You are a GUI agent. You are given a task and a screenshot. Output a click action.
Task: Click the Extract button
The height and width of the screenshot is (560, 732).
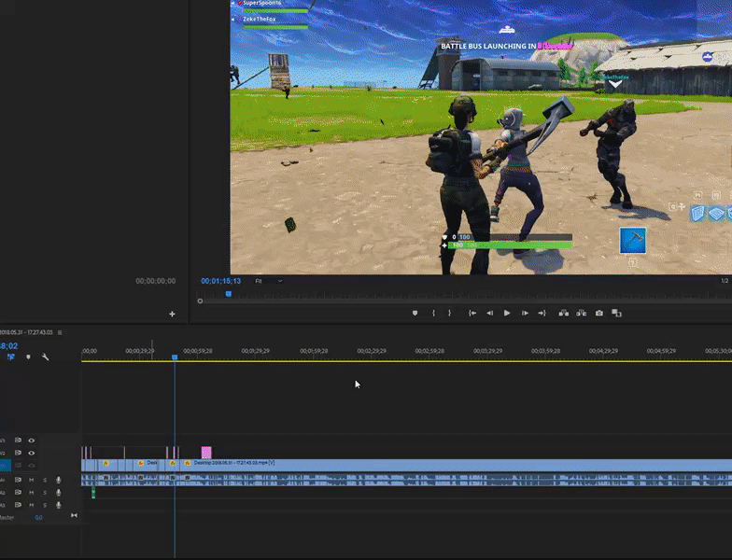[x=581, y=314]
